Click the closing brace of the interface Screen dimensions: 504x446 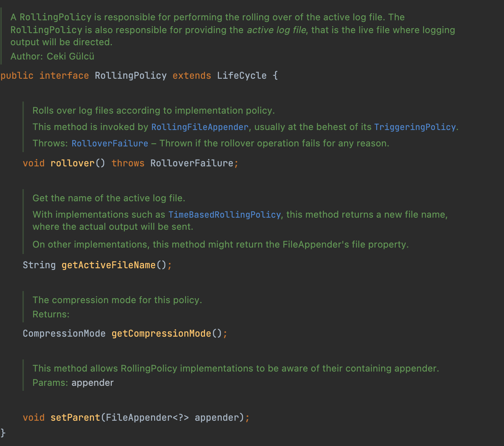tap(3, 433)
